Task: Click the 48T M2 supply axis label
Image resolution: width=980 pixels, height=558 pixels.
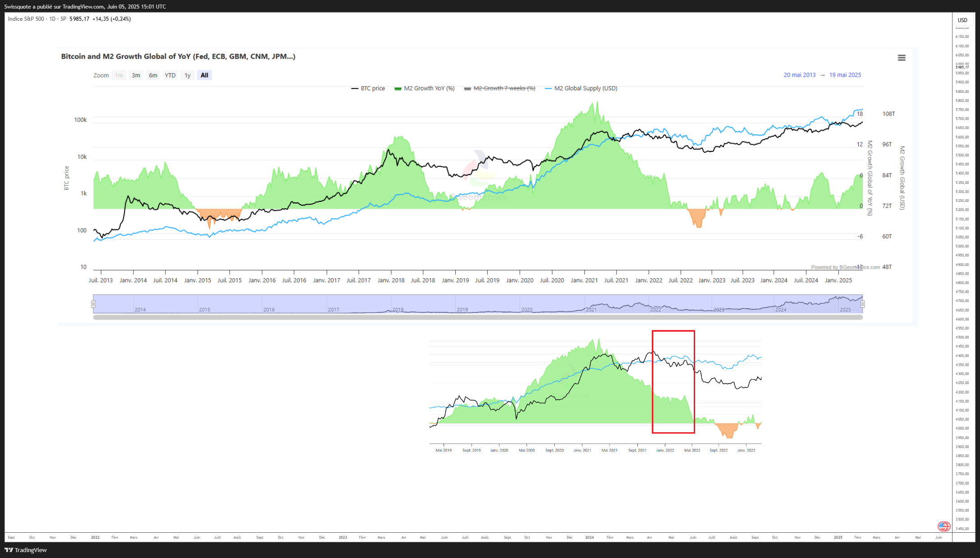Action: (x=887, y=267)
